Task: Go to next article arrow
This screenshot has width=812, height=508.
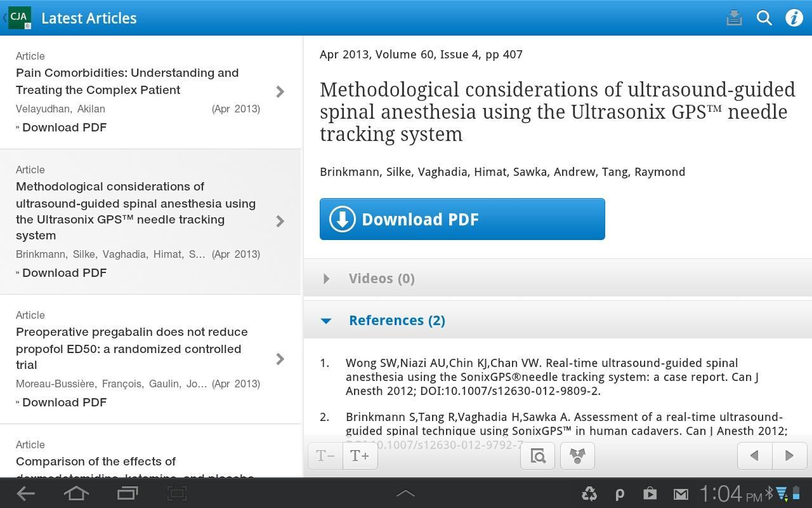Action: [789, 456]
